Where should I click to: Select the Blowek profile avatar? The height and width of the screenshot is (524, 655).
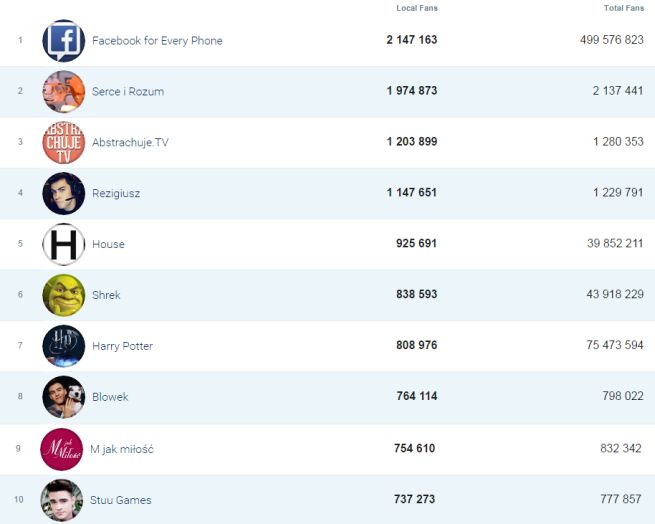[64, 397]
